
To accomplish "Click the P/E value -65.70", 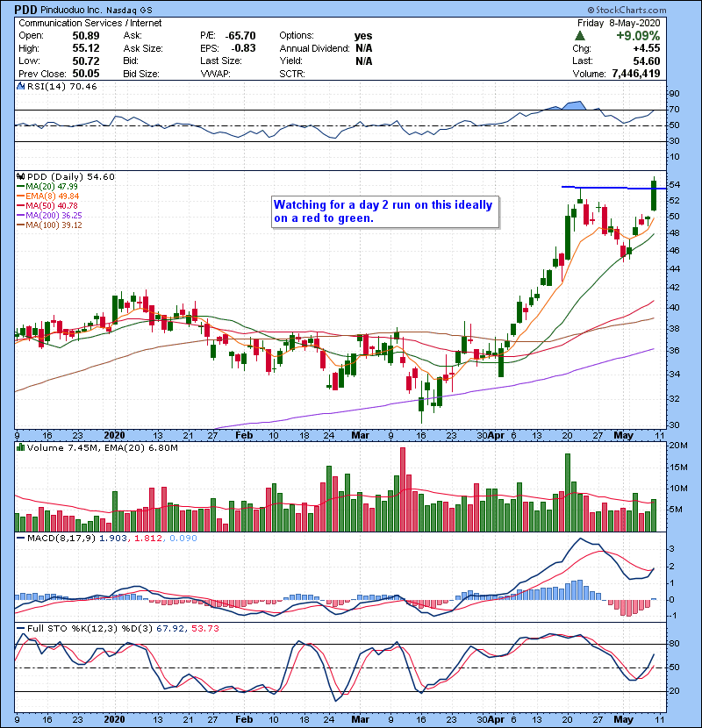I will click(x=240, y=36).
